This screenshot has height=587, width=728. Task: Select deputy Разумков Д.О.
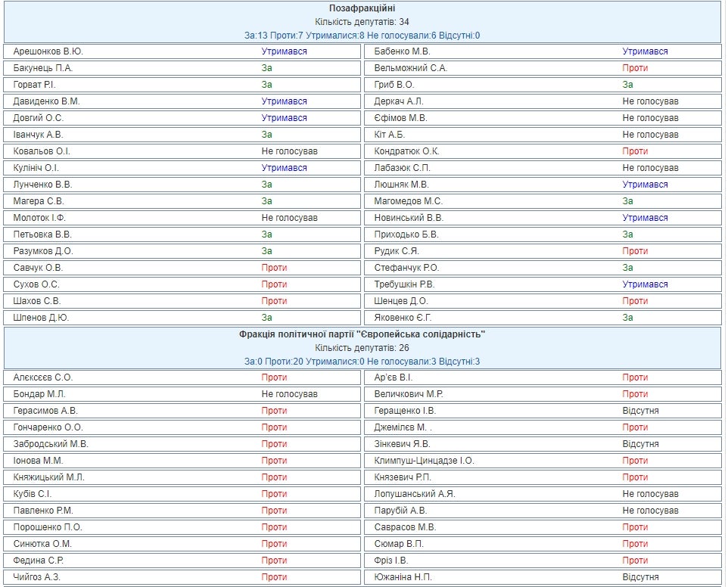point(43,251)
